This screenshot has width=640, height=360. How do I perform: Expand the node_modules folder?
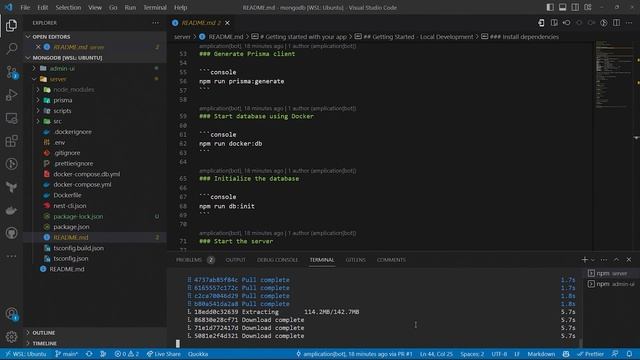point(73,89)
